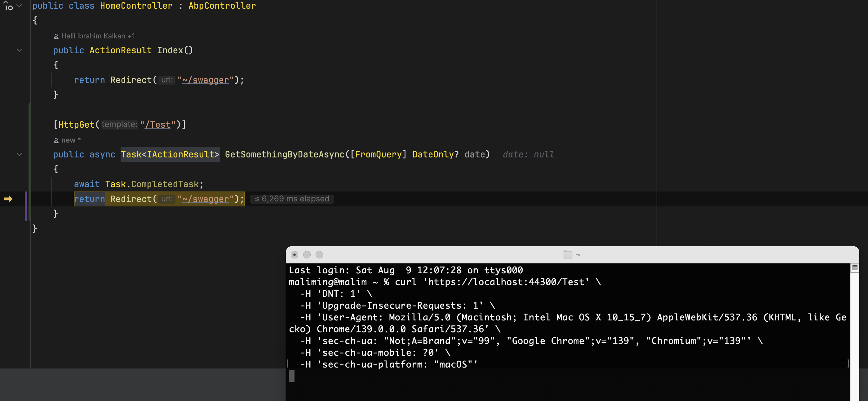Click the Task<IActionResult> return type
Screen dimensions: 868x401
click(x=170, y=154)
